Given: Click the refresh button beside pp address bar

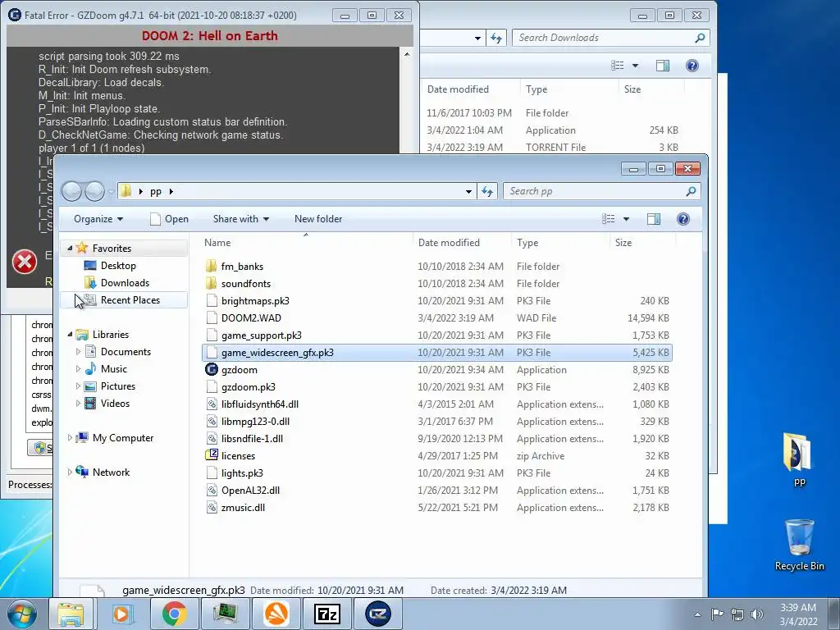Looking at the screenshot, I should click(x=487, y=191).
